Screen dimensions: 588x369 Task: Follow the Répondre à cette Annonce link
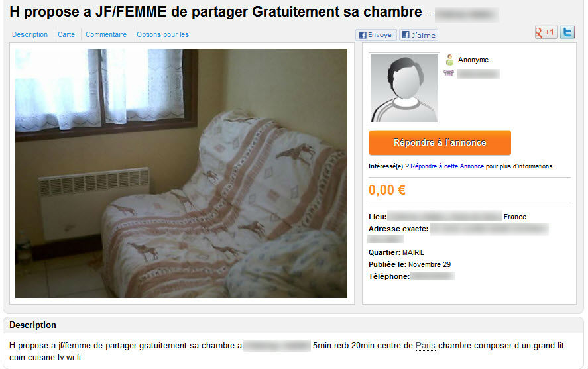tap(447, 166)
